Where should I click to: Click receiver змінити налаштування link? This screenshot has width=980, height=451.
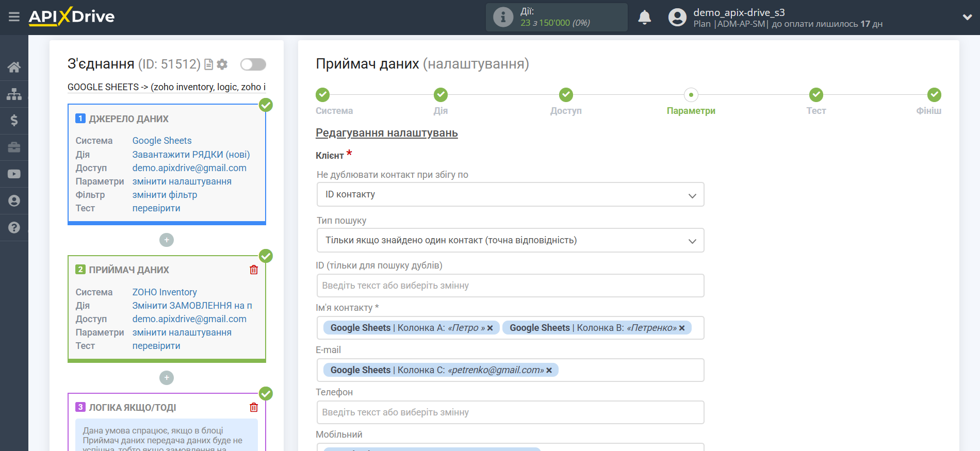click(182, 332)
